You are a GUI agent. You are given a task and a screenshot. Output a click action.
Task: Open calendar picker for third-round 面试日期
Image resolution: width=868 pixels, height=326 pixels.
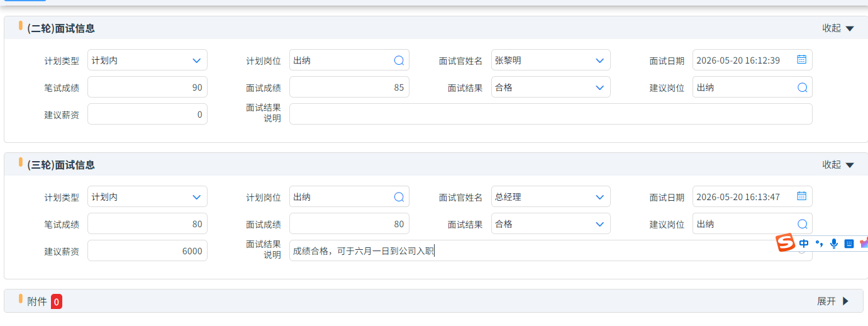click(801, 196)
